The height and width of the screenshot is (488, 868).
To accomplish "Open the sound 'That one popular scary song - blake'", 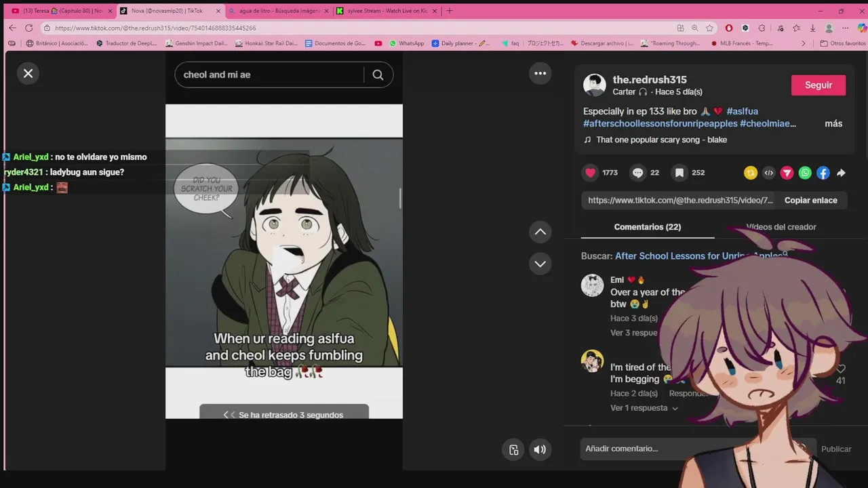I will [x=661, y=140].
